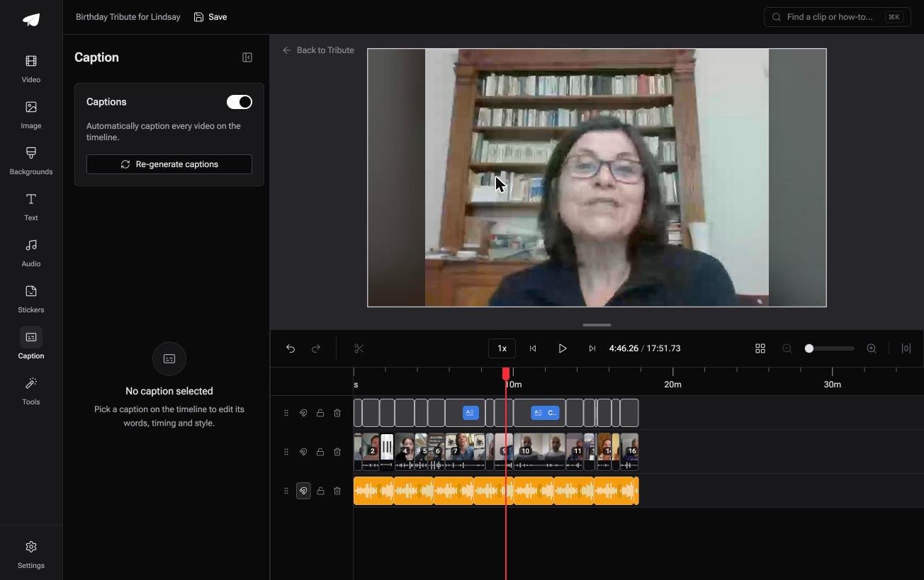Select the Text tool in sidebar

point(31,207)
